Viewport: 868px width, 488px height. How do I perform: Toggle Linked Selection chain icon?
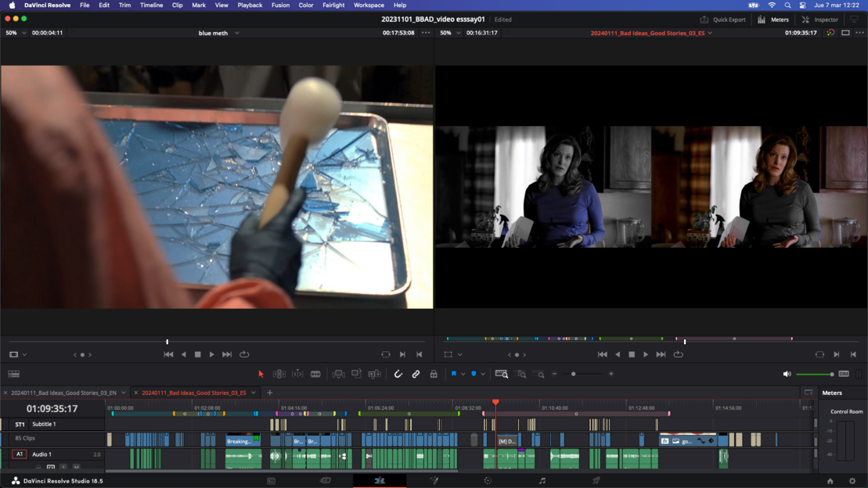click(416, 375)
